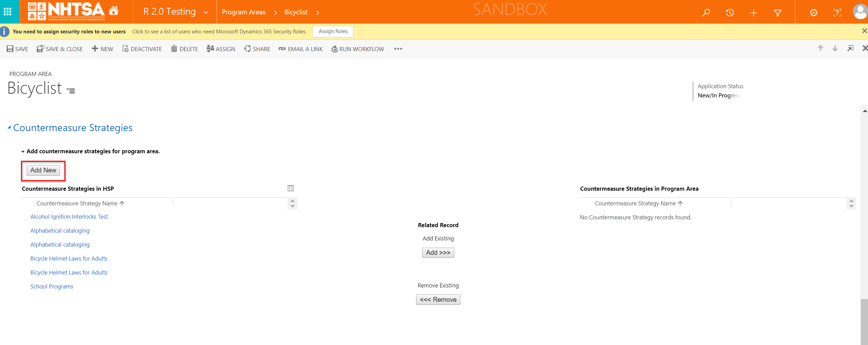Open more commands ellipsis menu
Viewport: 868px width, 345px height.
(398, 49)
